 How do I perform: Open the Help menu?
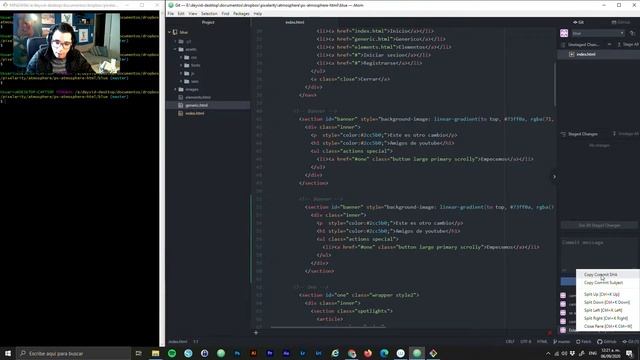point(258,13)
